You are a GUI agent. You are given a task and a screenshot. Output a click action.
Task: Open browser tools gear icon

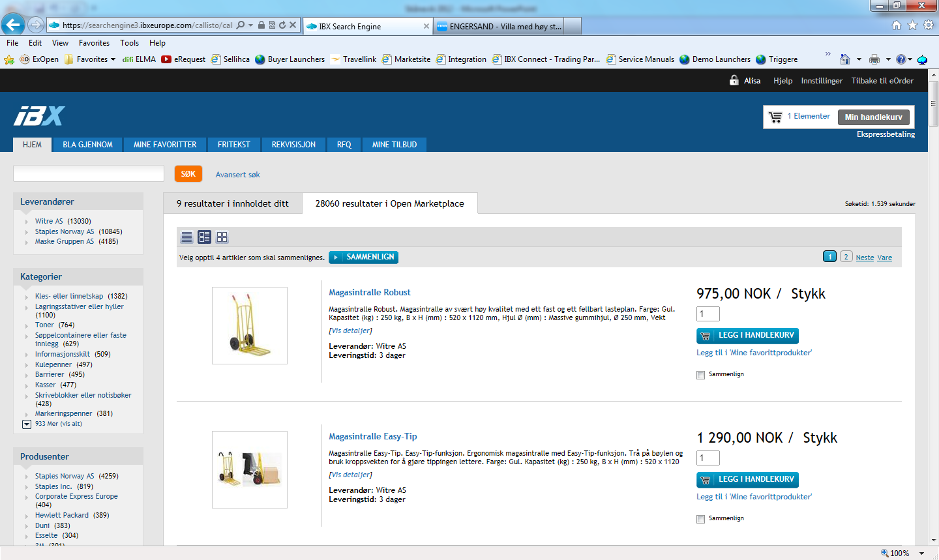tap(928, 25)
